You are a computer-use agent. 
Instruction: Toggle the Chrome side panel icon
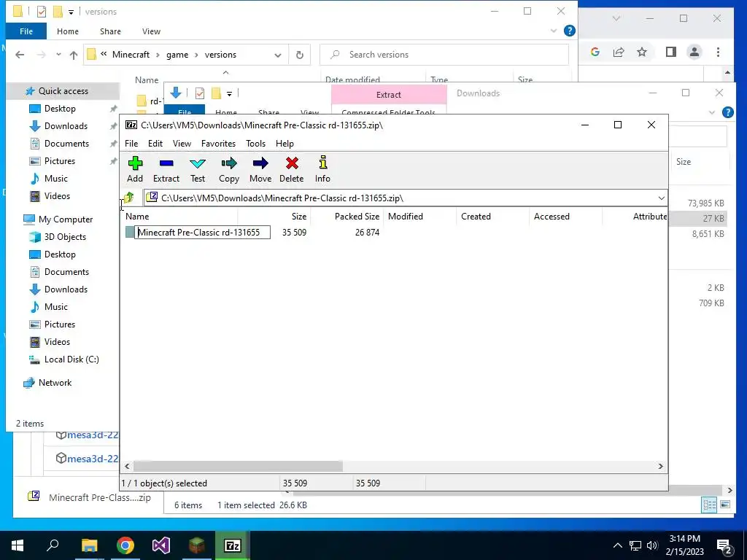pos(671,52)
